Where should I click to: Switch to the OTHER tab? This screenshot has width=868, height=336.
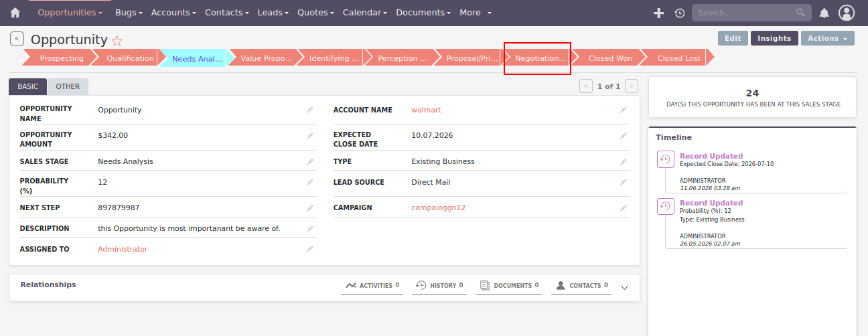pyautogui.click(x=68, y=86)
